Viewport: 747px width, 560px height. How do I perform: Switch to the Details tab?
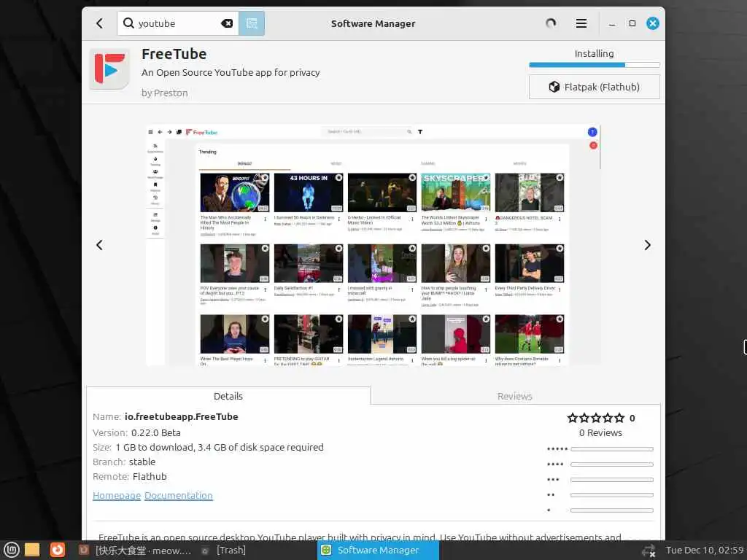[x=228, y=396]
